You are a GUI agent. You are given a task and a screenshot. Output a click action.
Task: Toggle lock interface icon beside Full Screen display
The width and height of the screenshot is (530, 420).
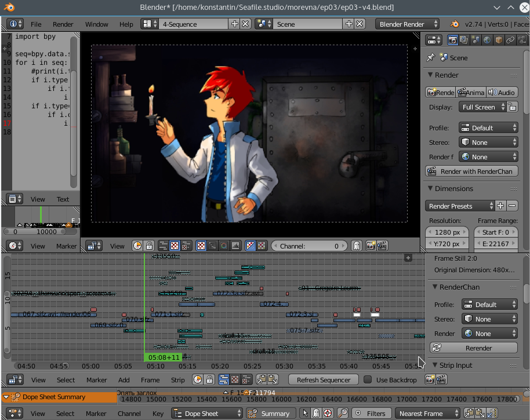coord(513,107)
